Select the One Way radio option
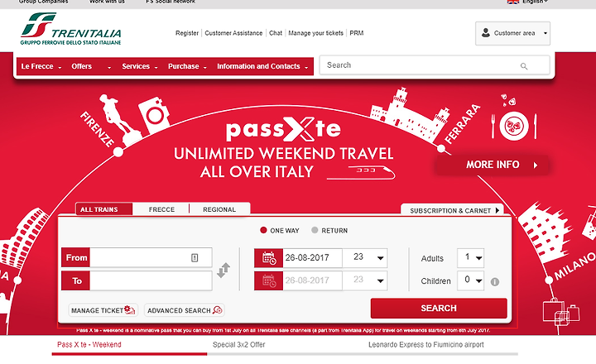596x364 pixels. [263, 230]
